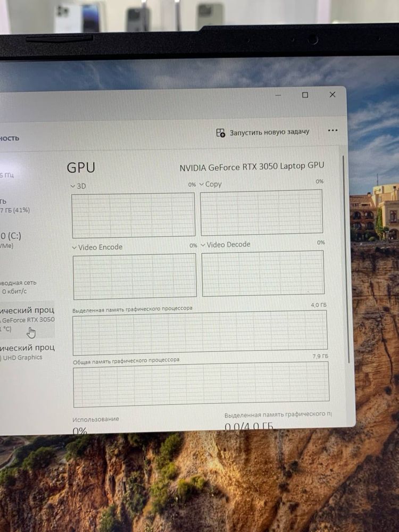Select the memory 41% sidebar entry
This screenshot has height=532, width=399.
(x=15, y=205)
